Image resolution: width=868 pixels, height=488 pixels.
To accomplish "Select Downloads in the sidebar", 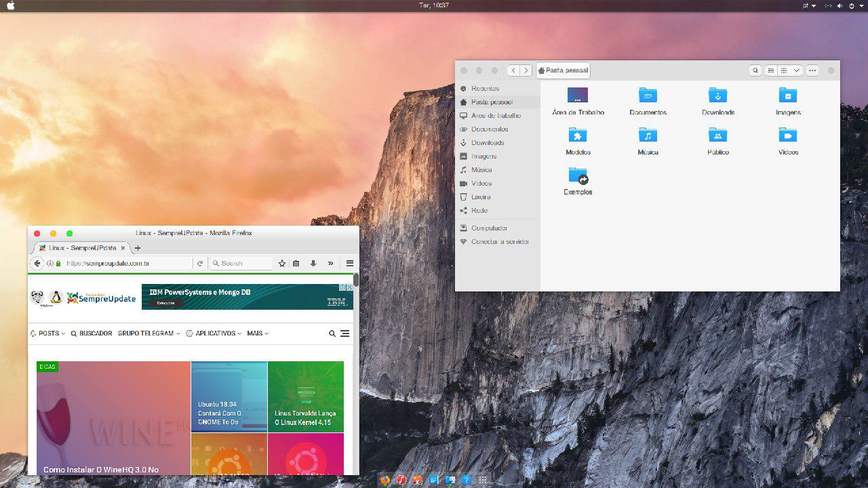I will pos(497,142).
